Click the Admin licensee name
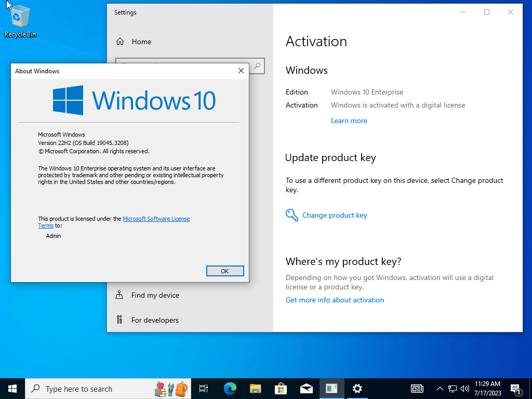 click(54, 236)
